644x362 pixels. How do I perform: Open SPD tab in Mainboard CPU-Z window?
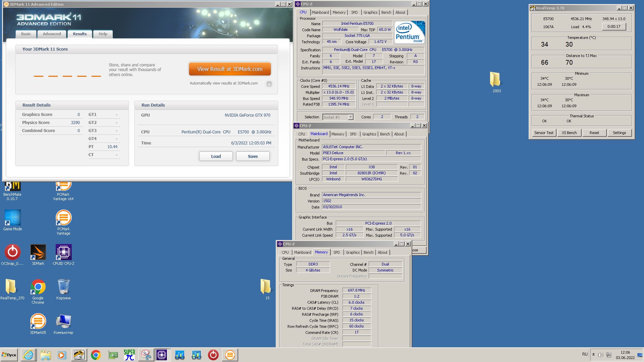(x=353, y=134)
